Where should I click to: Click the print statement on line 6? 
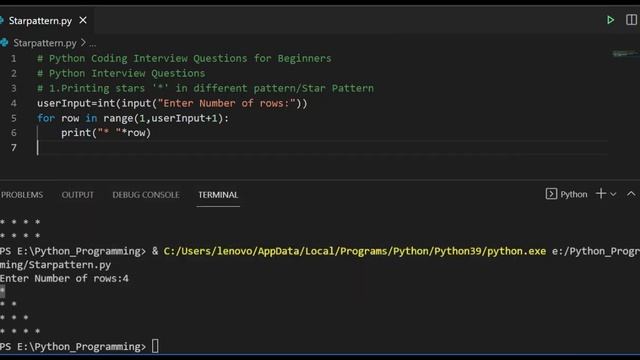tap(106, 133)
